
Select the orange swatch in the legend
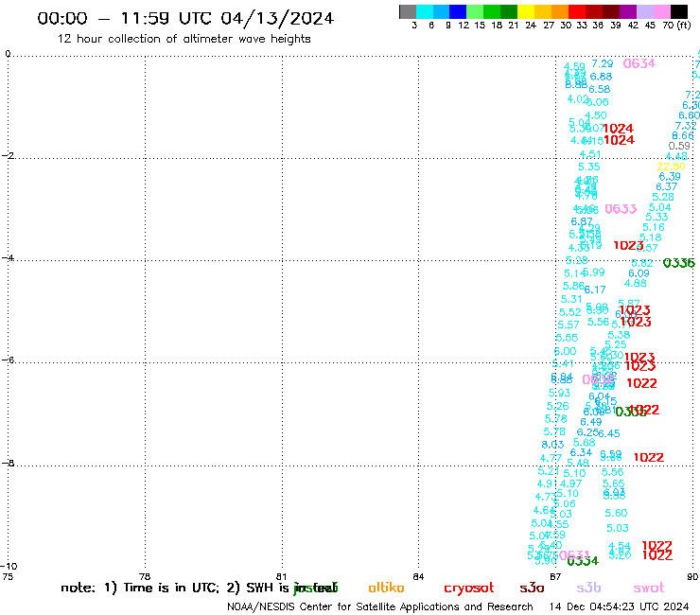(x=560, y=11)
